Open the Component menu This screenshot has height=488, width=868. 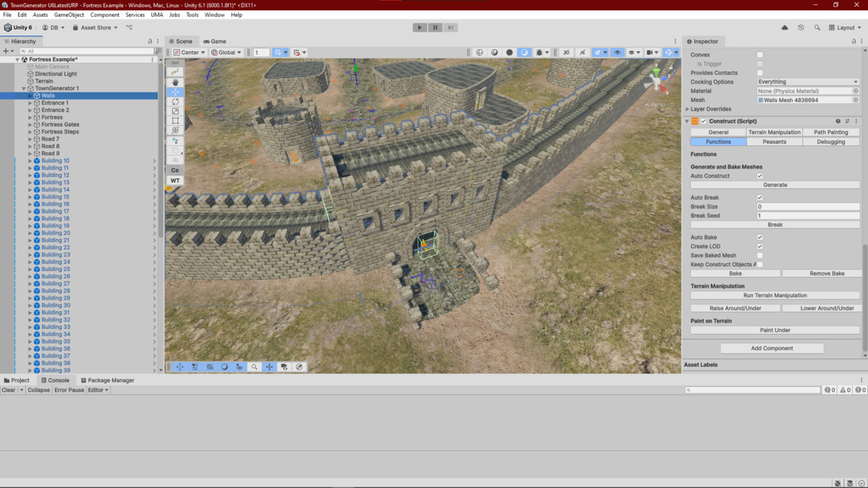point(105,14)
